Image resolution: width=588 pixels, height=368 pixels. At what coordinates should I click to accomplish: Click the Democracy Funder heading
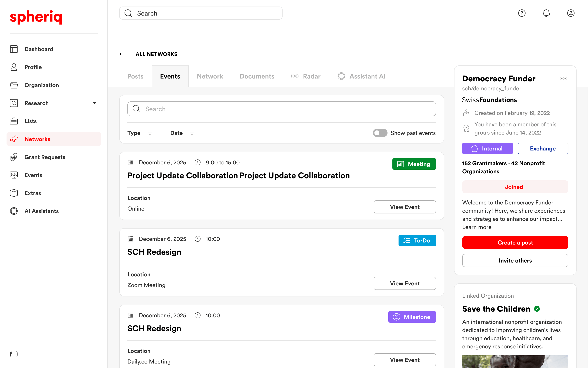coord(499,79)
